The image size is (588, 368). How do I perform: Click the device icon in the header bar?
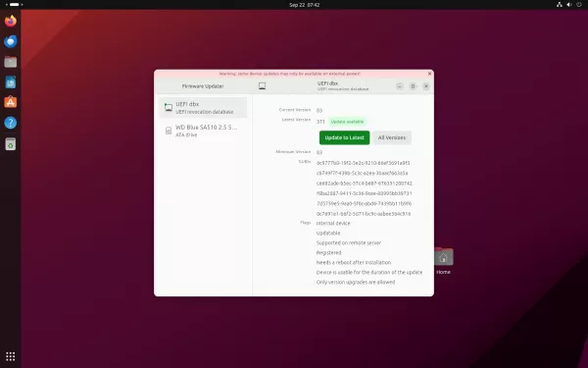[262, 86]
